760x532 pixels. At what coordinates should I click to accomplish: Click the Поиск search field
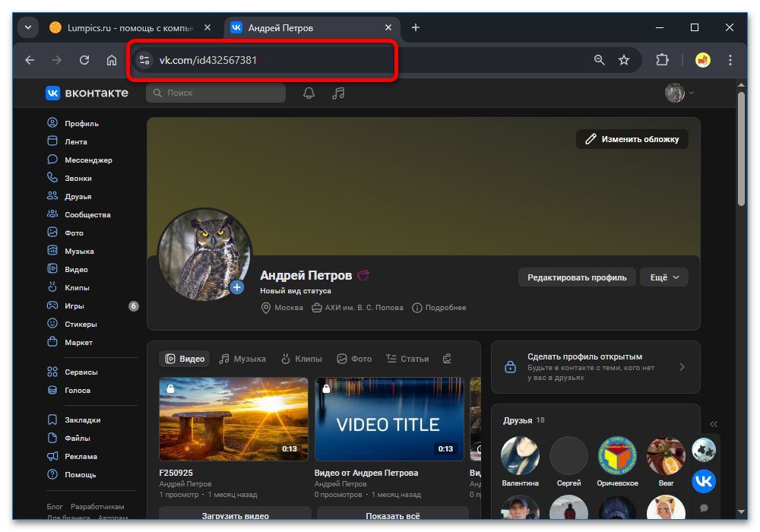click(216, 93)
